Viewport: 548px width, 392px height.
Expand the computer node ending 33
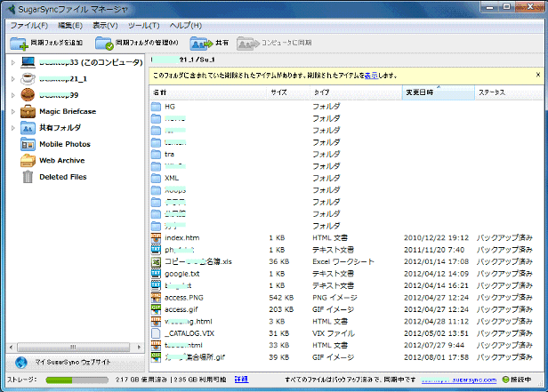pos(13,63)
